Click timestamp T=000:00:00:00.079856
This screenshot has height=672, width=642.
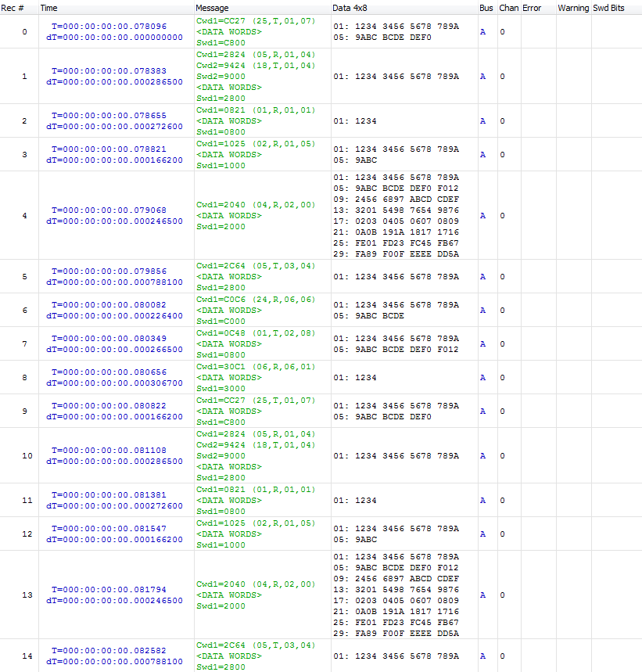[109, 271]
